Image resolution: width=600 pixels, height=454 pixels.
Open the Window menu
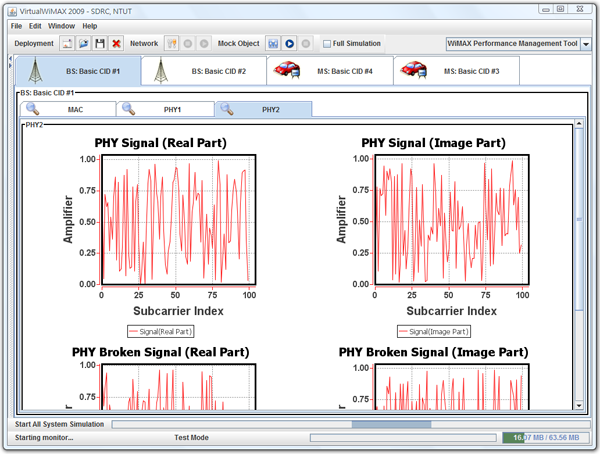point(61,26)
